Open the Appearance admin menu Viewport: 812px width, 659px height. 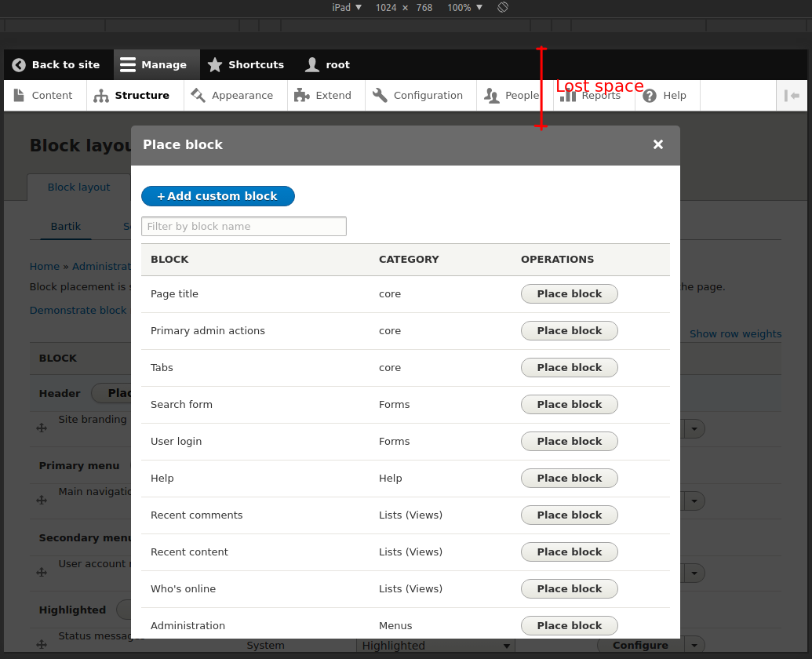[x=235, y=96]
